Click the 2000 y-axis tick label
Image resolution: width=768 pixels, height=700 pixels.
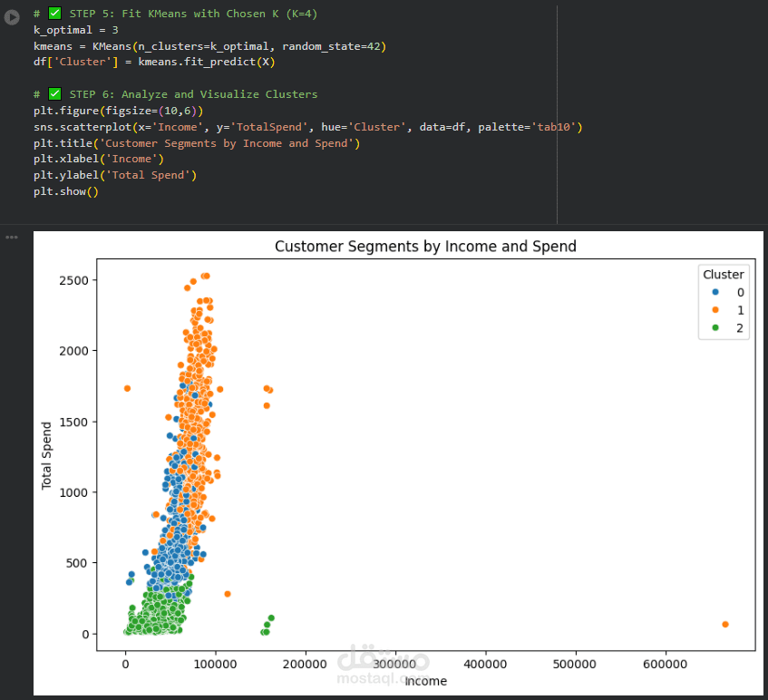(x=74, y=351)
